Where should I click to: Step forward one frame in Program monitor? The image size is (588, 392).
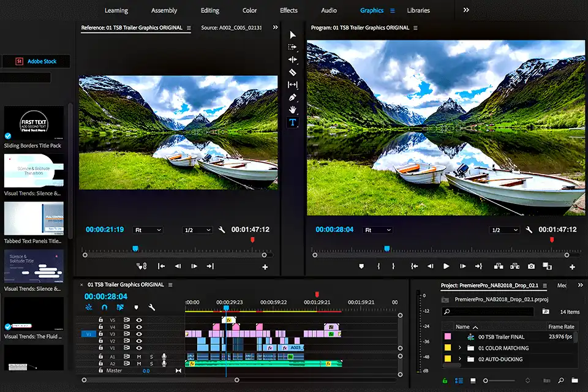click(463, 266)
